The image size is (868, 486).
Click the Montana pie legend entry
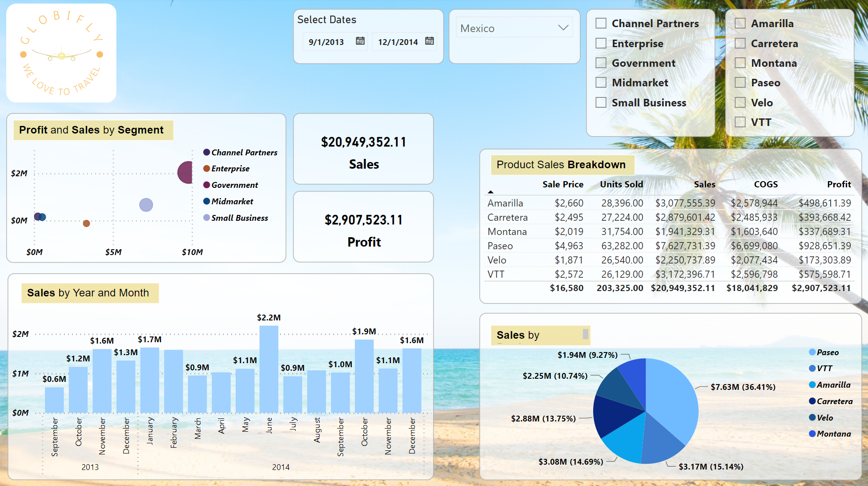tap(830, 433)
